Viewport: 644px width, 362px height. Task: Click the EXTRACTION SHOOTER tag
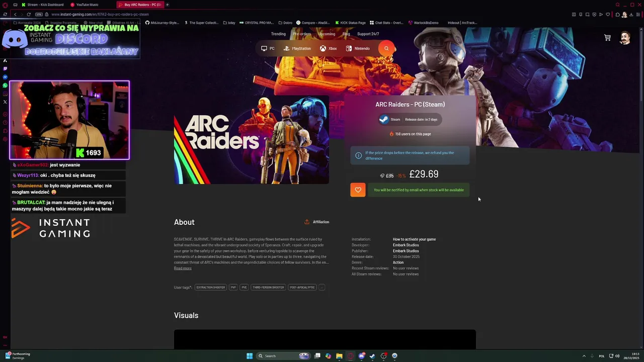pyautogui.click(x=210, y=287)
